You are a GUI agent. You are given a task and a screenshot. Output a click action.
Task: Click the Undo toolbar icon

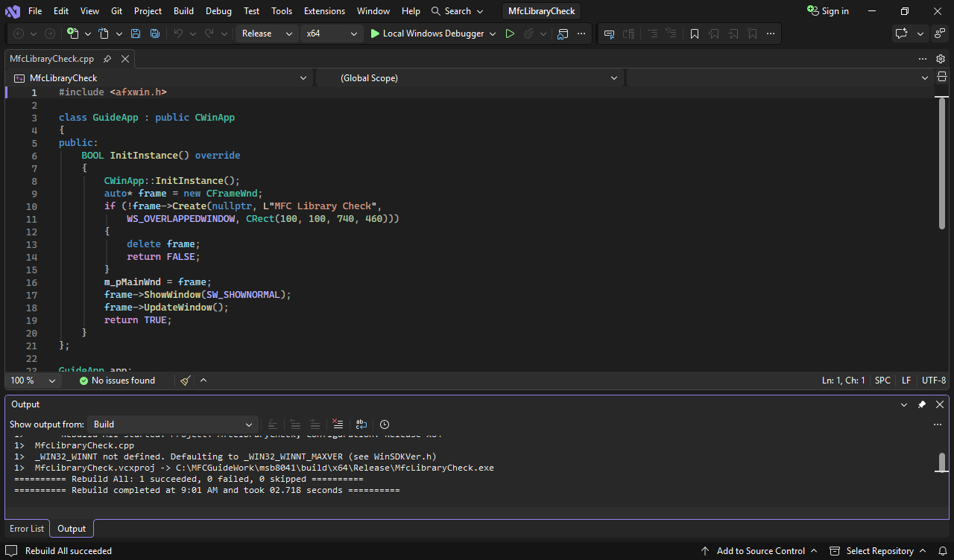pos(178,34)
